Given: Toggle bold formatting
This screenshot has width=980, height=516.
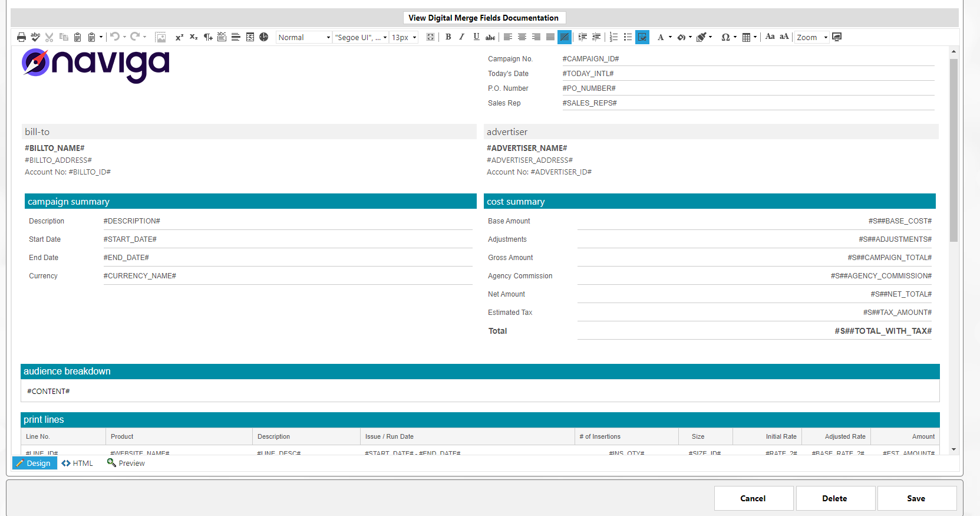Looking at the screenshot, I should pyautogui.click(x=448, y=37).
